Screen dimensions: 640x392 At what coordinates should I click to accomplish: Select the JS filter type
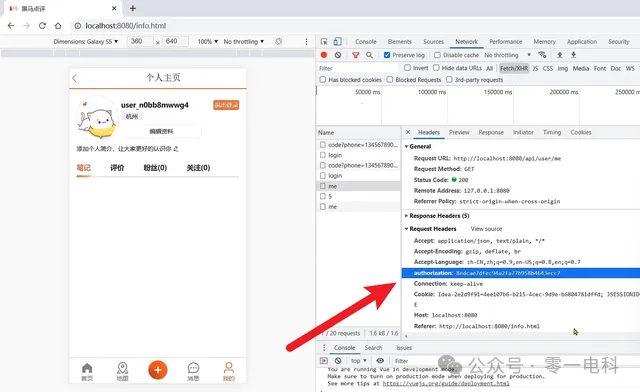coord(535,68)
